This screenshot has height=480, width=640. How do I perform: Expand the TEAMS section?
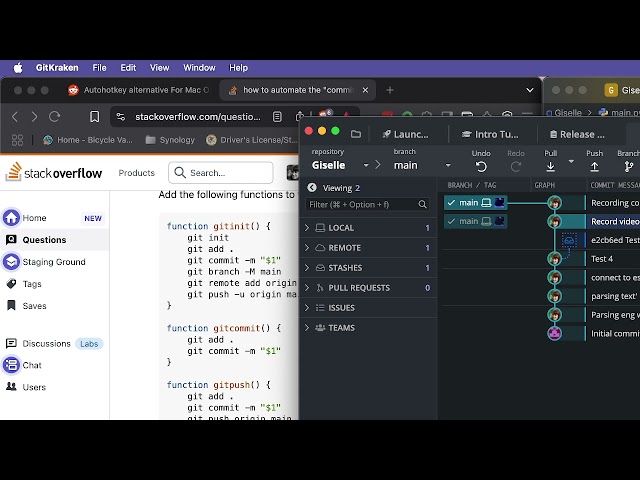368,328
